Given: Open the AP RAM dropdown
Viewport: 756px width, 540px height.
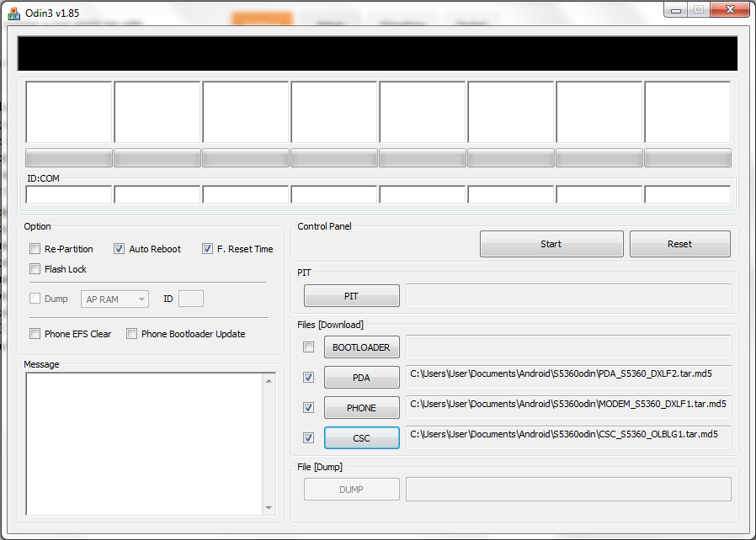Looking at the screenshot, I should [x=114, y=299].
